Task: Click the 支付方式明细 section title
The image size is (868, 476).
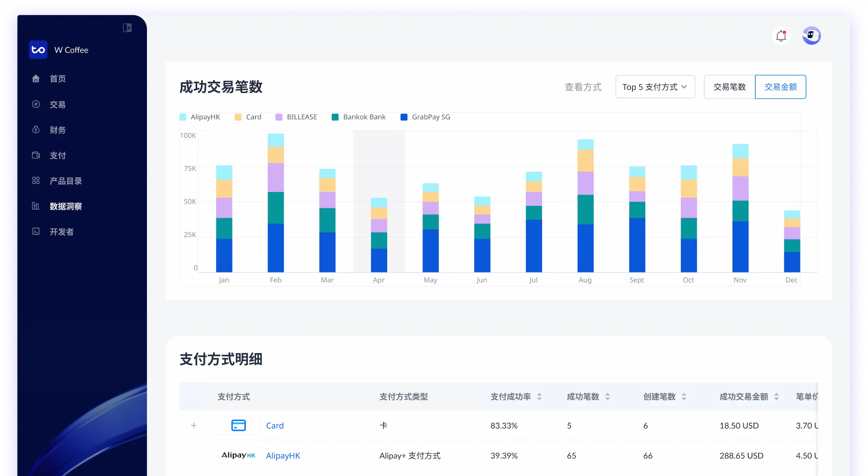Action: click(x=221, y=359)
